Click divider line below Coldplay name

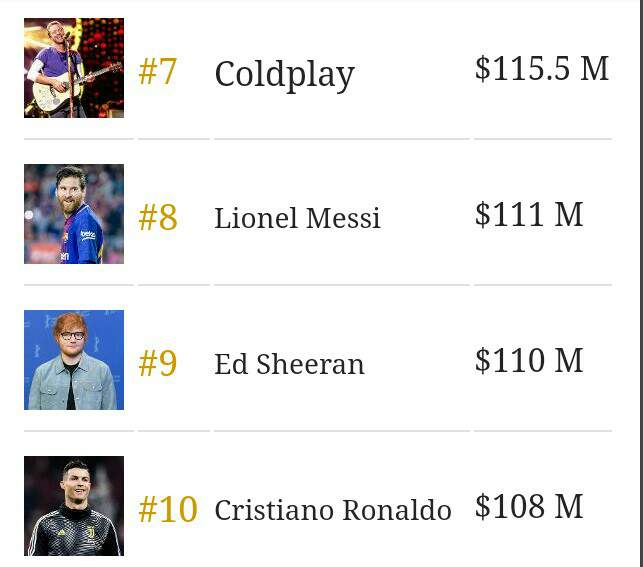(x=341, y=139)
